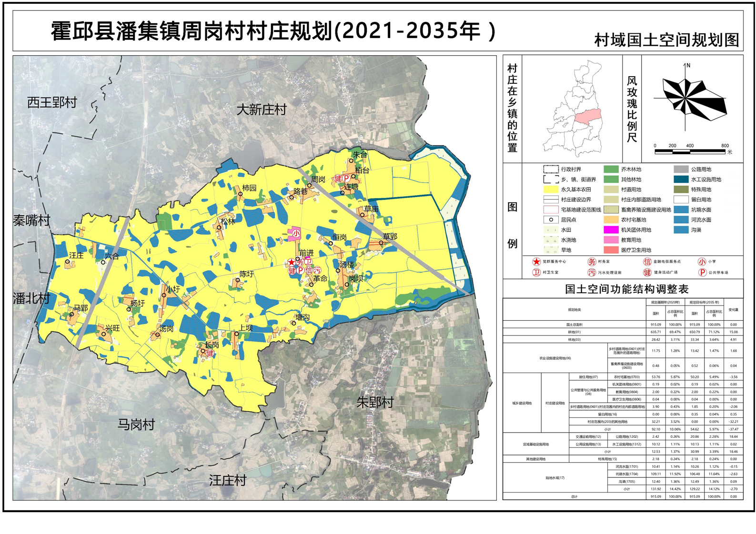Viewport: 756px width, 534px height.
Task: Click the 村务室 (务) legend icon
Action: click(x=591, y=262)
